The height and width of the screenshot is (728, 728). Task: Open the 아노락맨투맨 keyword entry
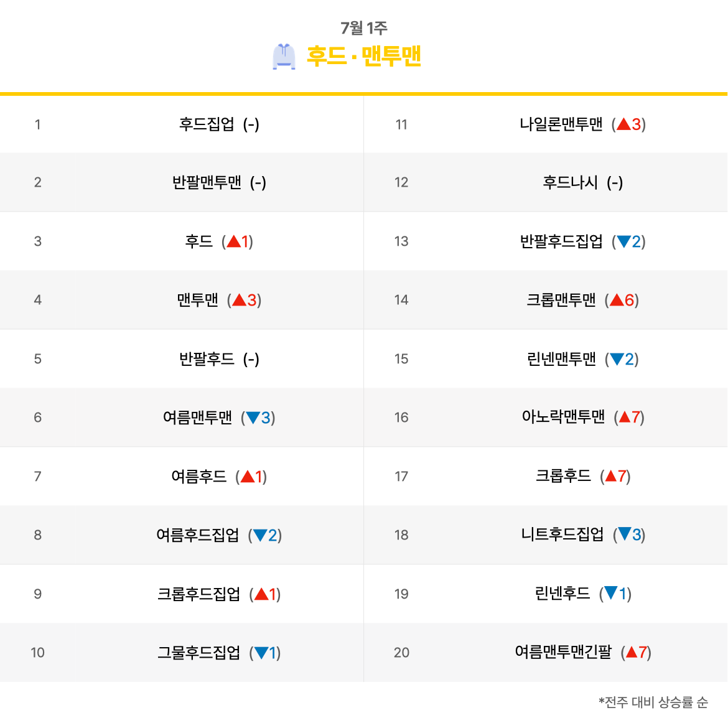pyautogui.click(x=563, y=416)
